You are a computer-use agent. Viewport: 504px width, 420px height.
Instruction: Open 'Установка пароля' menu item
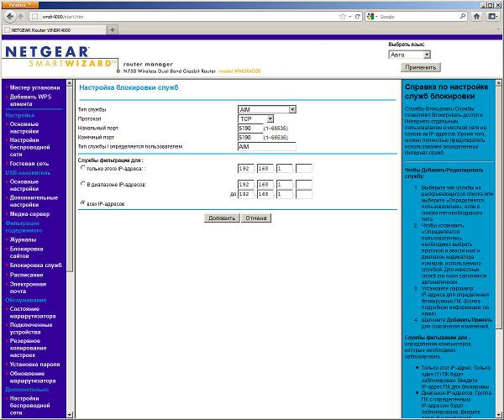(34, 365)
